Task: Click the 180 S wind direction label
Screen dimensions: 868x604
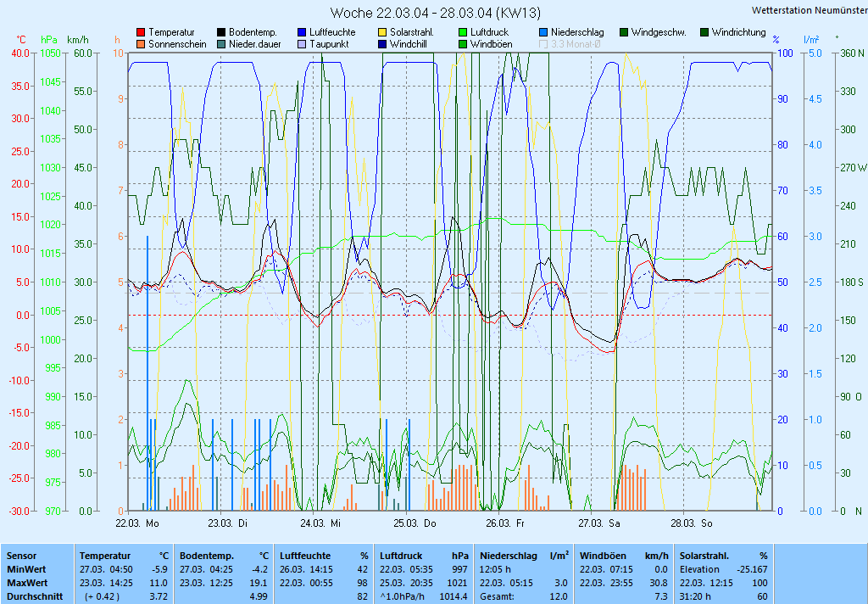Action: click(852, 282)
